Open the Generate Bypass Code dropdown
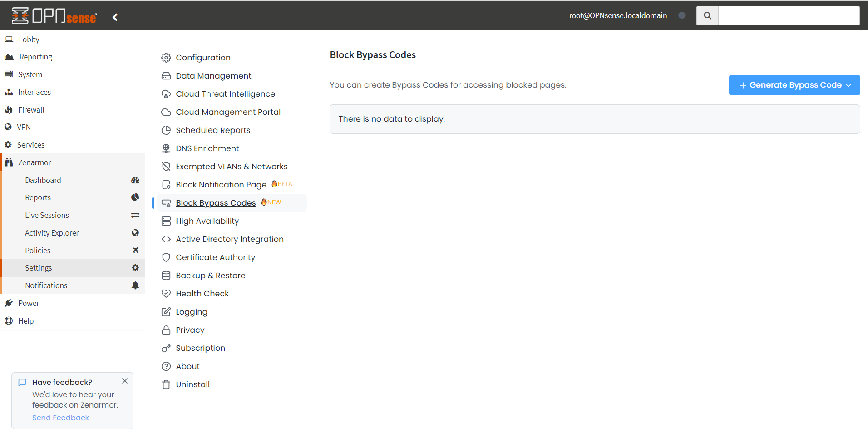The image size is (868, 433). 794,85
